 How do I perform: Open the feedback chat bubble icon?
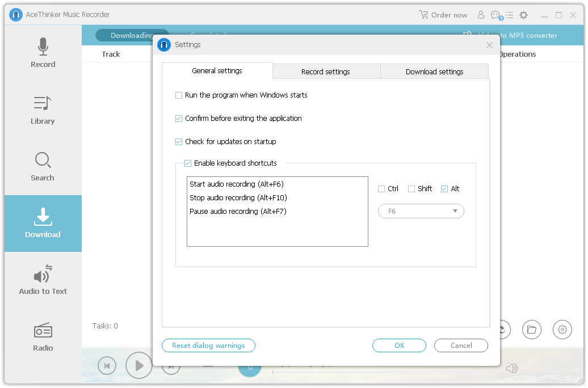pos(496,15)
